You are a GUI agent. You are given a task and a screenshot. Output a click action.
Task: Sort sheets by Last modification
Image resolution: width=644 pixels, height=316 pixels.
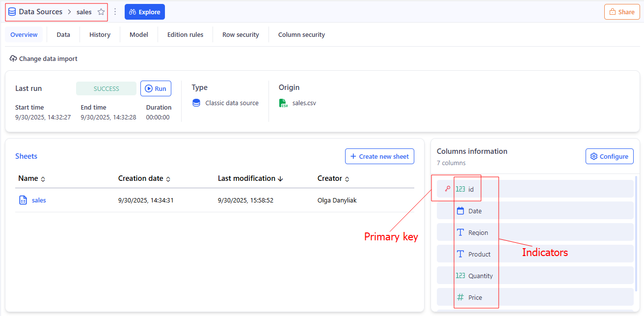coord(280,179)
